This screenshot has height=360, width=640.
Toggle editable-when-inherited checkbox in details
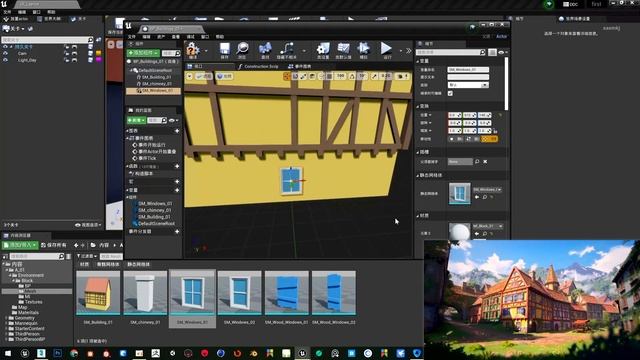point(450,93)
